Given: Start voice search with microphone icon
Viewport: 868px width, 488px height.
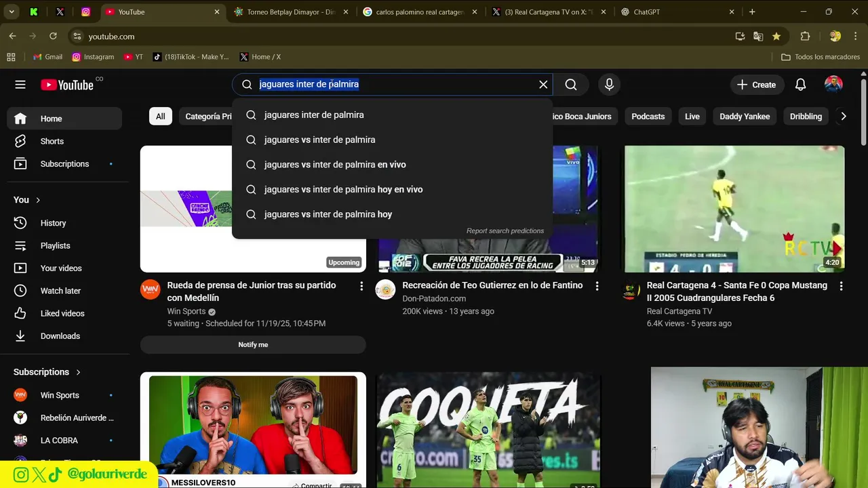Looking at the screenshot, I should point(609,85).
